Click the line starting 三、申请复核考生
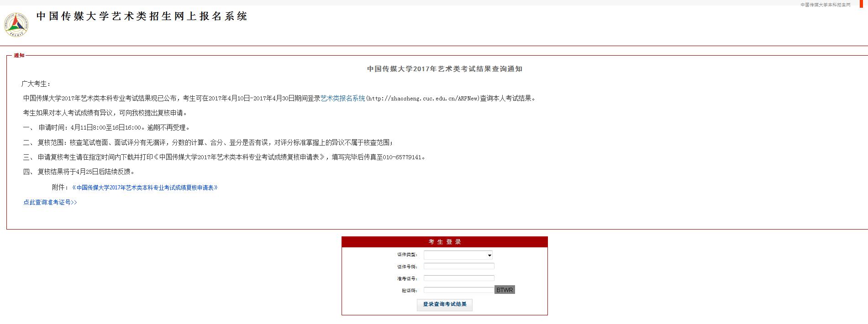This screenshot has height=324, width=868. pyautogui.click(x=225, y=157)
